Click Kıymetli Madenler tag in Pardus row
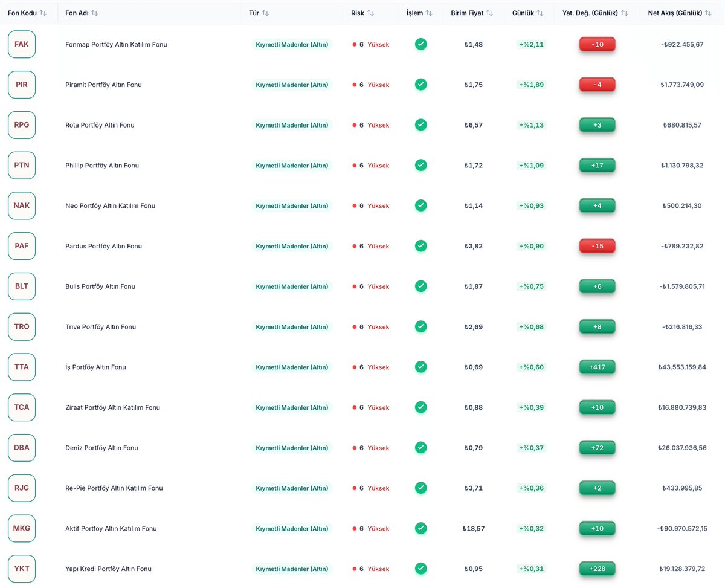The height and width of the screenshot is (588, 725). pos(292,246)
